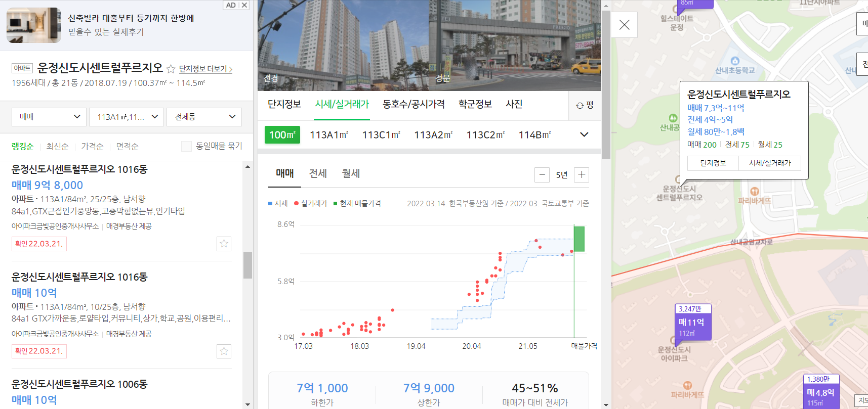Click the 아파트 category badge

(22, 68)
